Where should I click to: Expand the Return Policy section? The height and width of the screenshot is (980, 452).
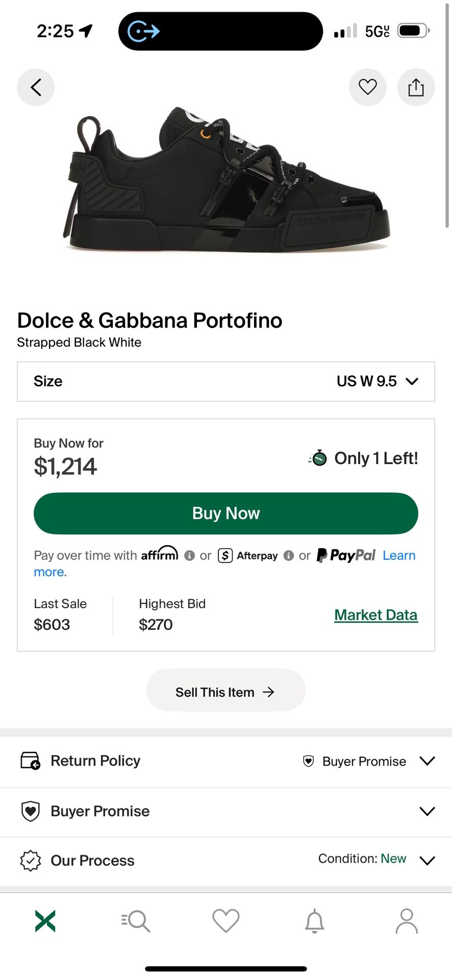(x=225, y=761)
